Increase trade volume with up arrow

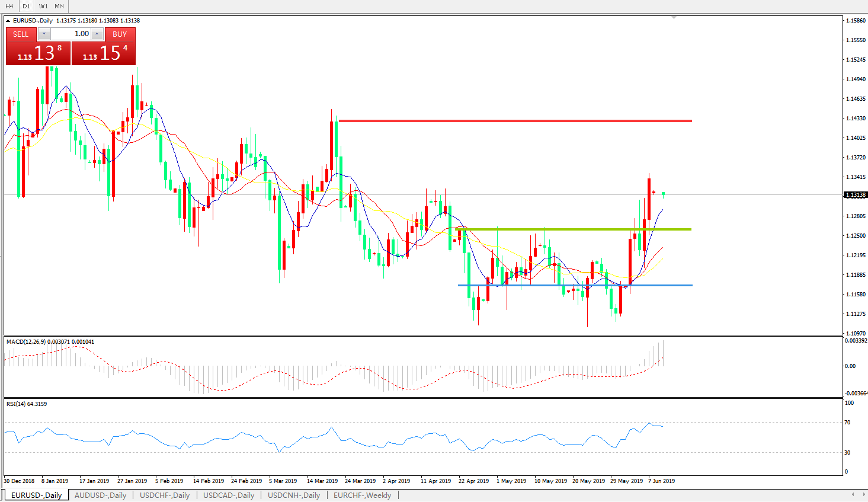click(x=97, y=34)
